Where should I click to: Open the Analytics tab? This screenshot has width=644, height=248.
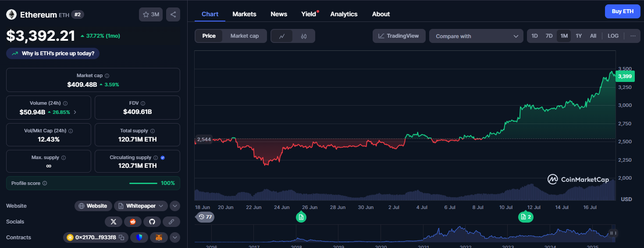pyautogui.click(x=344, y=14)
